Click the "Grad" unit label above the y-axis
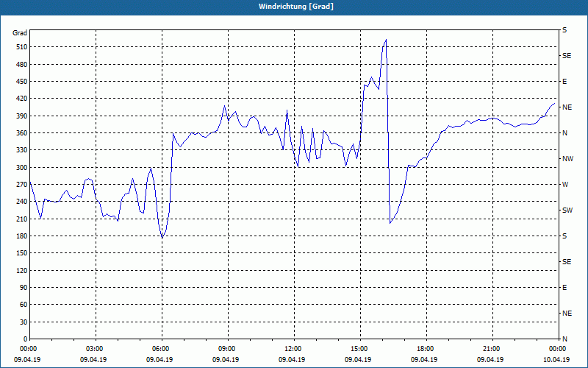The height and width of the screenshot is (368, 588). [20, 33]
